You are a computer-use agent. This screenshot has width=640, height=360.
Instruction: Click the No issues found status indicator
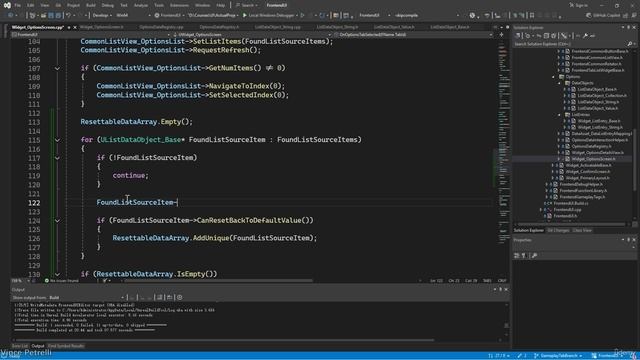point(62,281)
